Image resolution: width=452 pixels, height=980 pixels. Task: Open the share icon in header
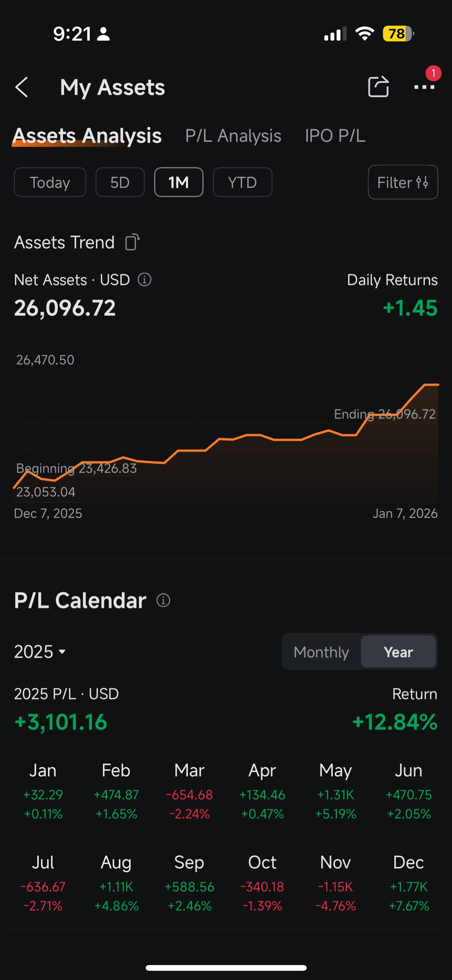click(378, 87)
